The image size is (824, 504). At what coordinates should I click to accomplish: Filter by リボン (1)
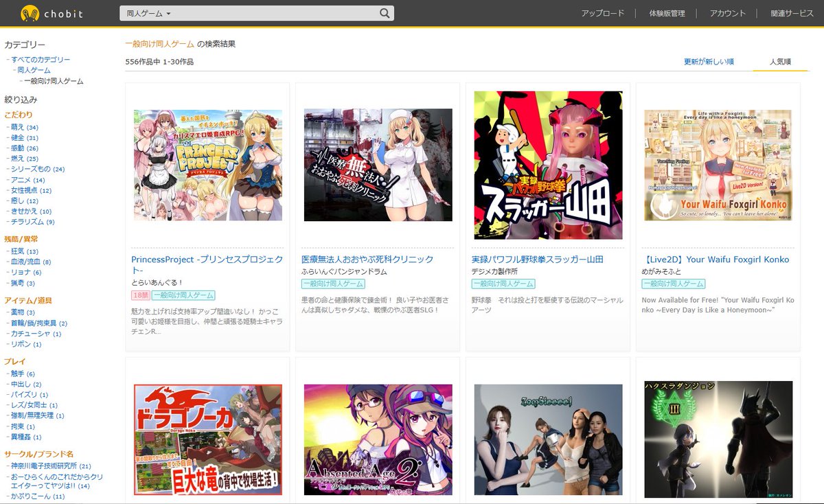[27, 344]
